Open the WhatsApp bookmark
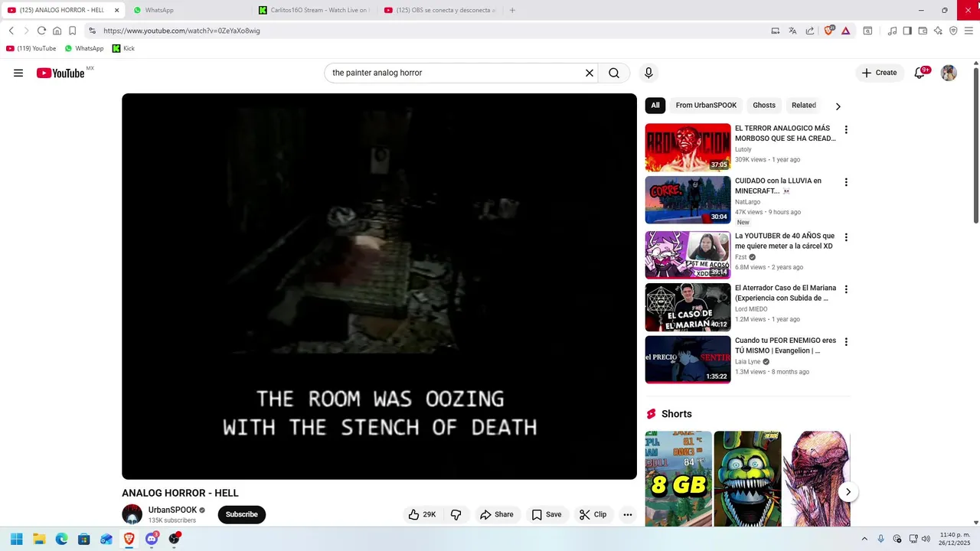Viewport: 980px width, 551px height. [x=84, y=48]
